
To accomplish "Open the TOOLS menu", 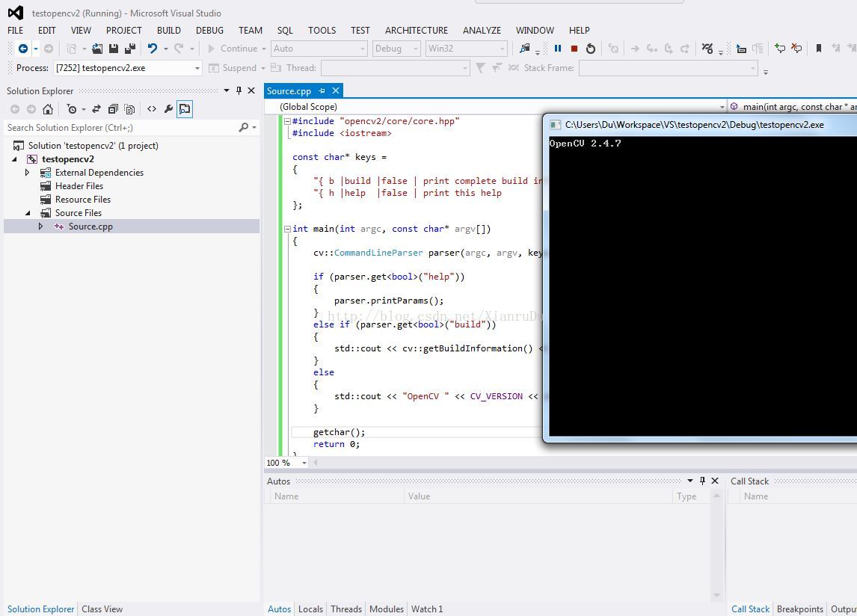I will point(322,30).
